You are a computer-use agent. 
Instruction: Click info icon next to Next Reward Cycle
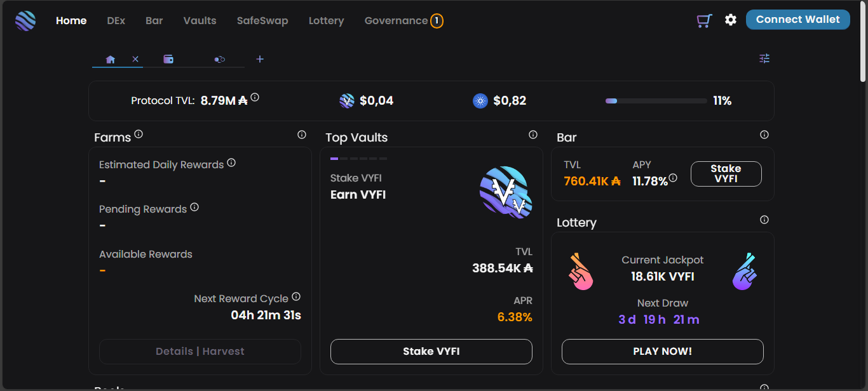(296, 296)
